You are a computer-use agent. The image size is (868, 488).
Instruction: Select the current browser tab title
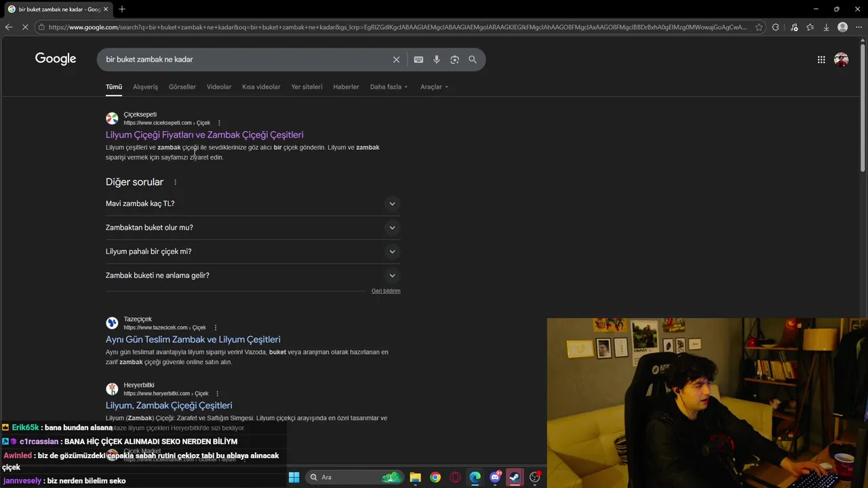pos(60,9)
